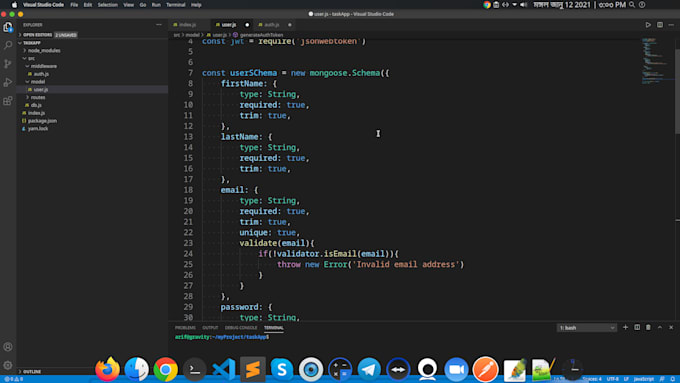Viewport: 680px width, 383px height.
Task: Open the Debug Console panel tab
Action: [241, 327]
